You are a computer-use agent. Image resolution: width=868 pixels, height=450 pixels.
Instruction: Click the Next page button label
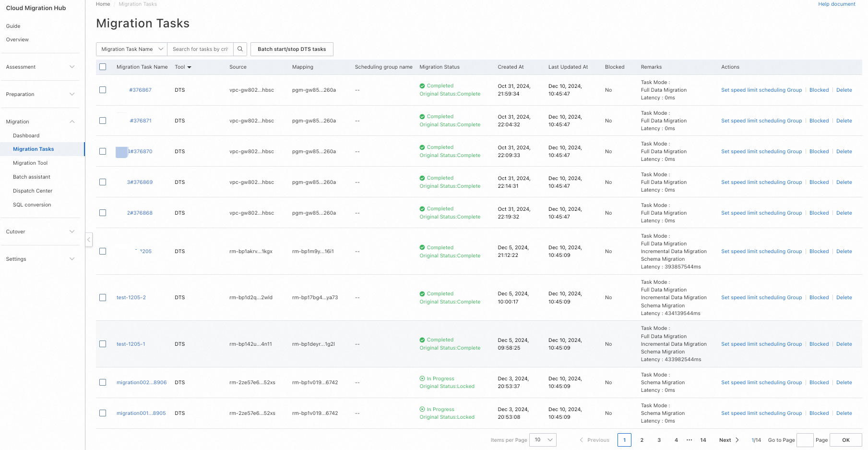[x=725, y=440]
